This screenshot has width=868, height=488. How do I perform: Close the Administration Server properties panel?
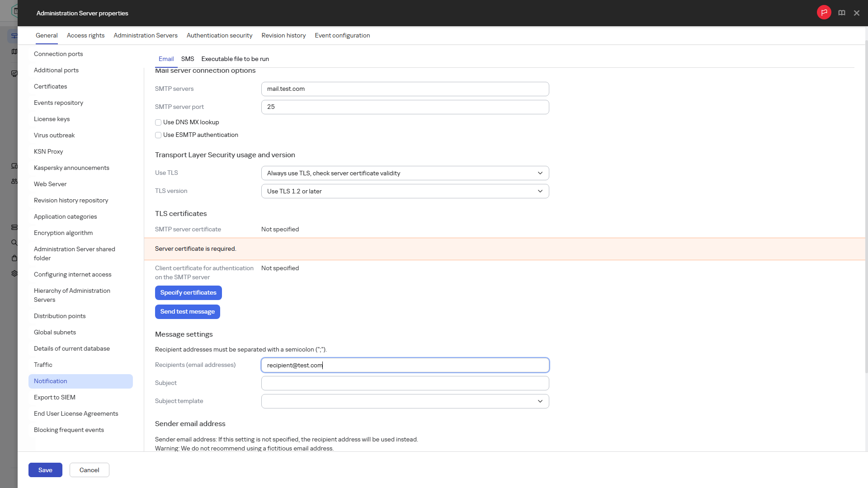(856, 13)
